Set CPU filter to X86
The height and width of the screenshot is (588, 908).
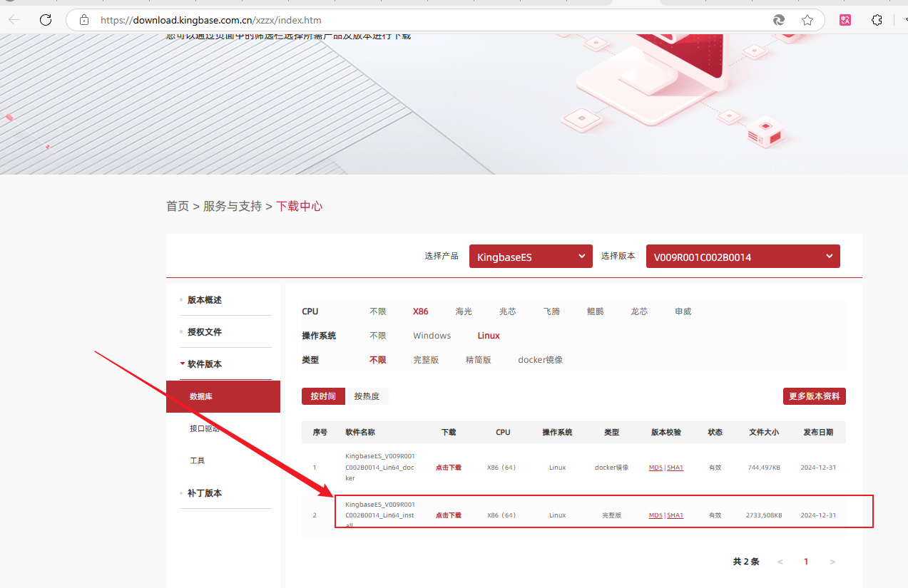(x=421, y=311)
